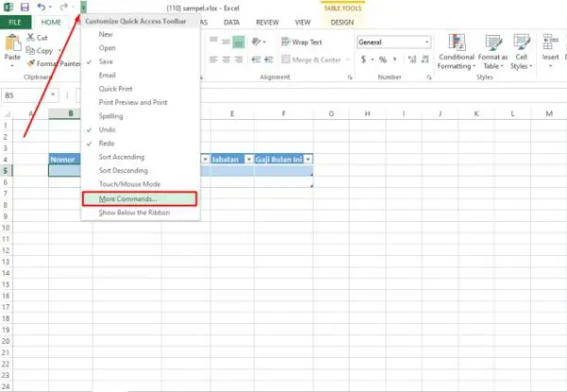The width and height of the screenshot is (567, 392).
Task: Click the Orientation text angle icon
Action: click(256, 42)
